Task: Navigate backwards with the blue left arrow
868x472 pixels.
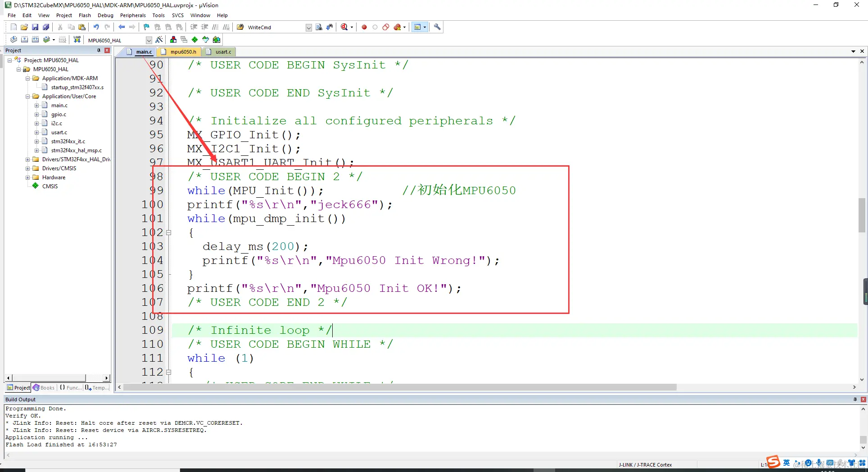Action: [x=122, y=27]
